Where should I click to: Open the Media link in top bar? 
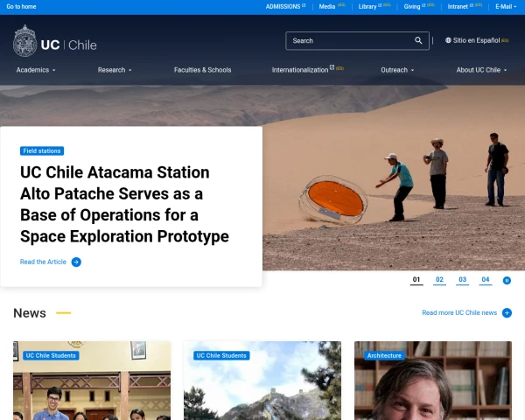click(x=327, y=7)
